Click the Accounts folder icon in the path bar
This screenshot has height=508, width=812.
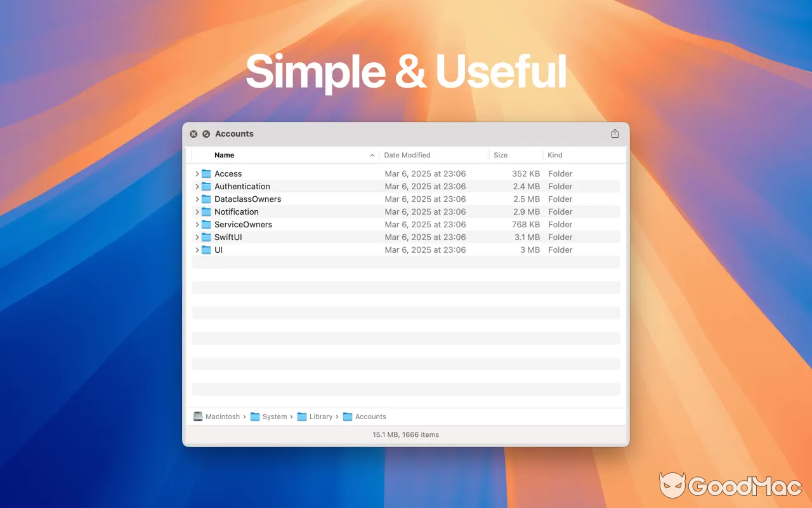[347, 417]
